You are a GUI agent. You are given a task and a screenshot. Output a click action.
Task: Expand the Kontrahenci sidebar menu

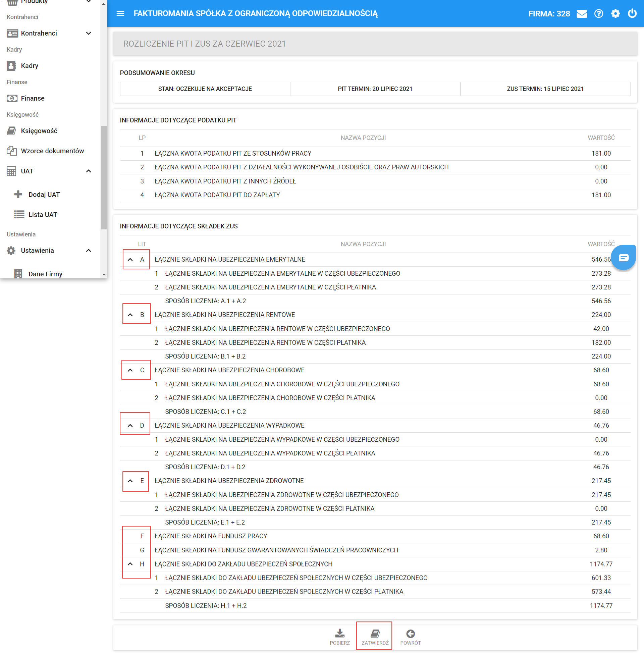[89, 33]
